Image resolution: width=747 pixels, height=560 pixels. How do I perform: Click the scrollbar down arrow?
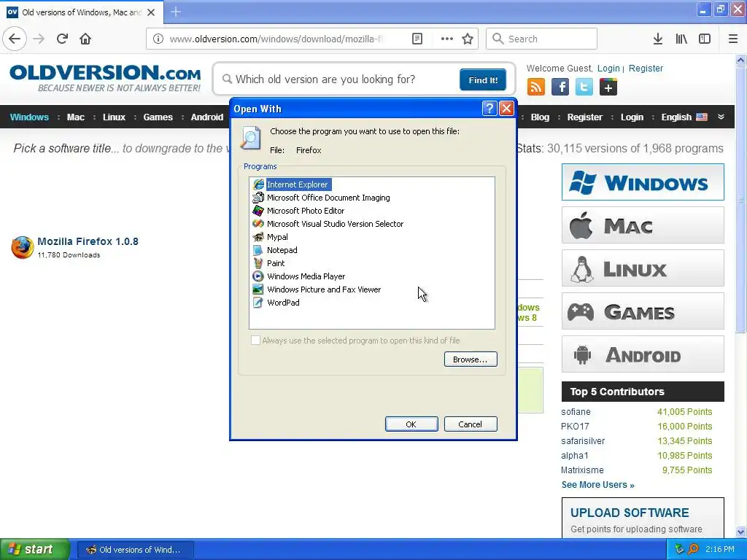coord(741,532)
